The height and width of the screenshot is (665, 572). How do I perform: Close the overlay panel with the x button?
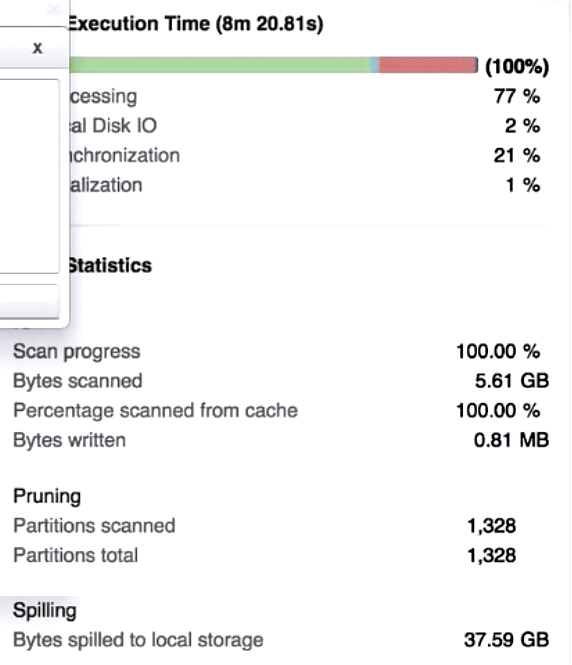[37, 48]
